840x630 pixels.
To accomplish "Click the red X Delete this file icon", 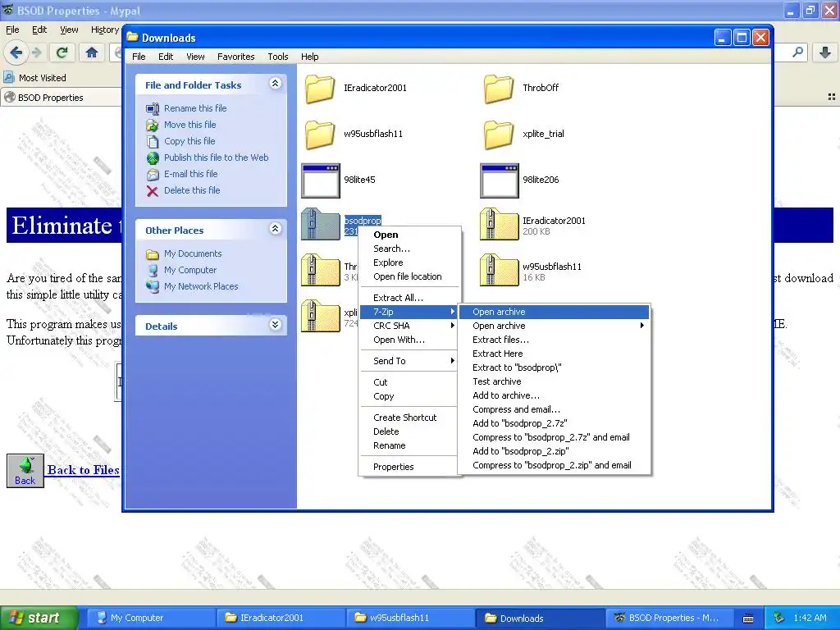I will (153, 190).
